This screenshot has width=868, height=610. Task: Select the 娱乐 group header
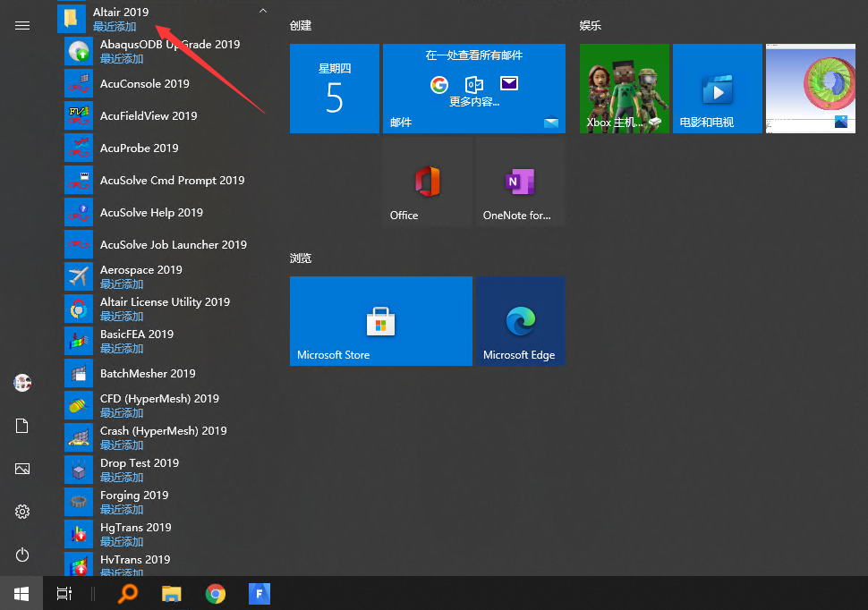coord(591,26)
